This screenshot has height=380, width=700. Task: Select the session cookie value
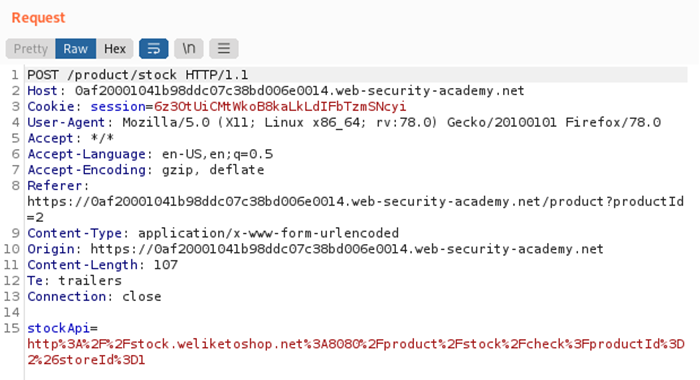coord(280,107)
